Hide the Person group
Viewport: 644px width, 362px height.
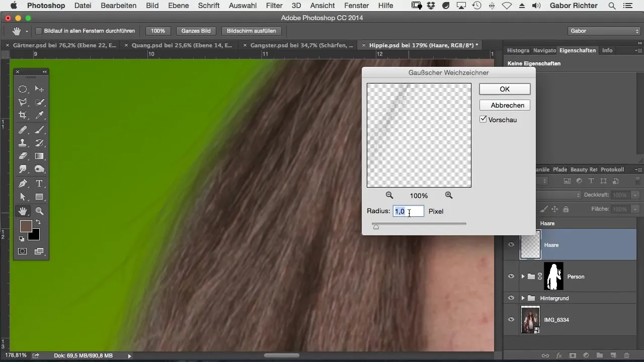[x=511, y=277]
